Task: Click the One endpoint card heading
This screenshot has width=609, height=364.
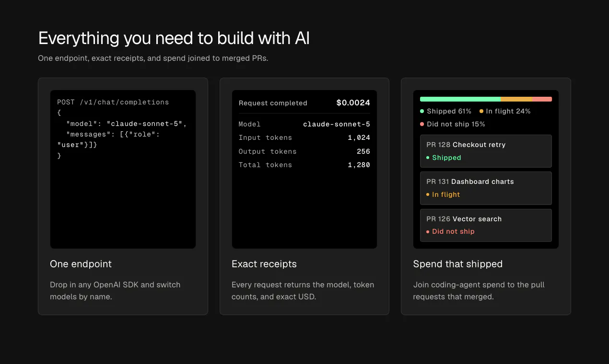Action: (x=81, y=264)
